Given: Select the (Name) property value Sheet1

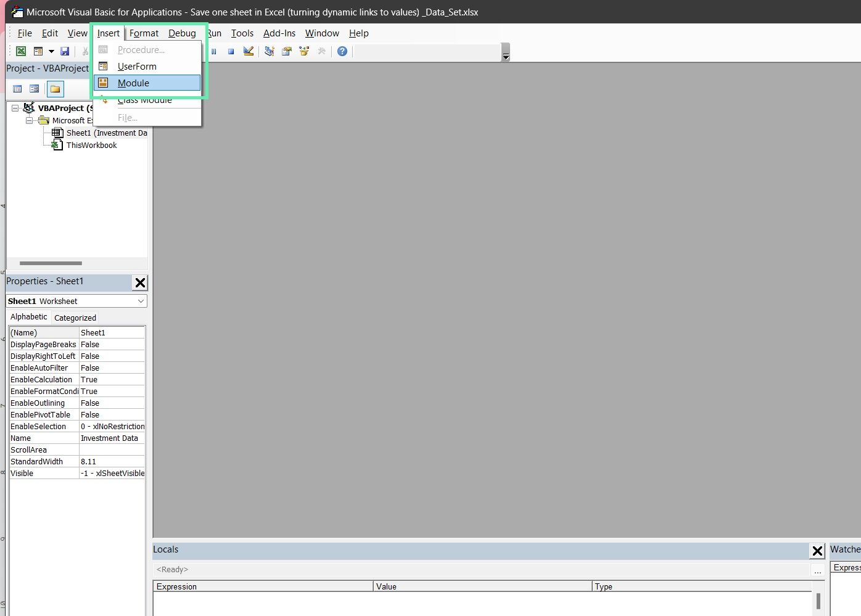Looking at the screenshot, I should [112, 332].
